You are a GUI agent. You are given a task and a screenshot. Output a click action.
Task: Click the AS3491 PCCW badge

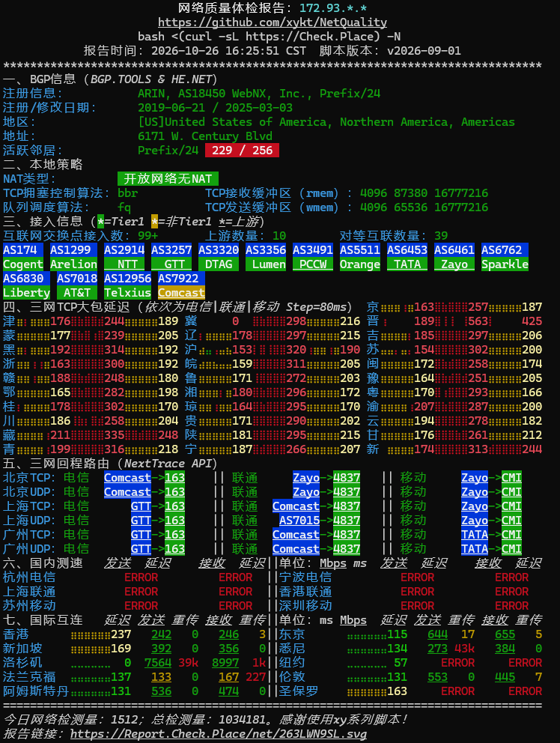pyautogui.click(x=313, y=257)
